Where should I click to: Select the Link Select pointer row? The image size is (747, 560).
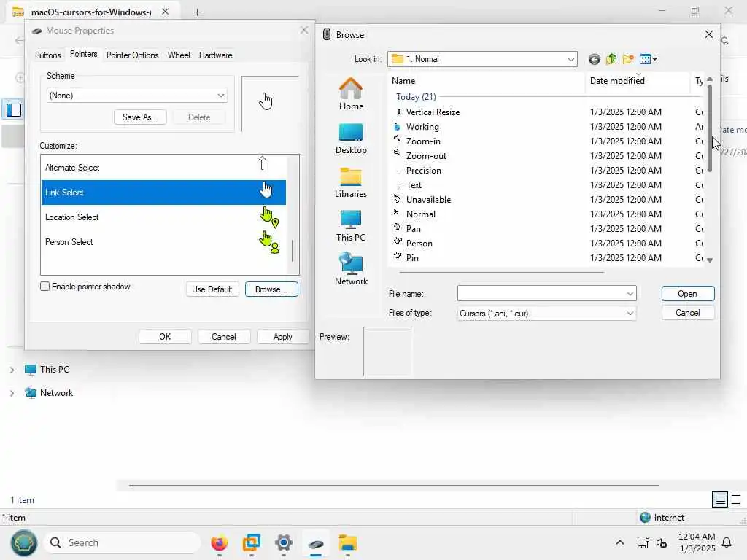click(x=163, y=192)
